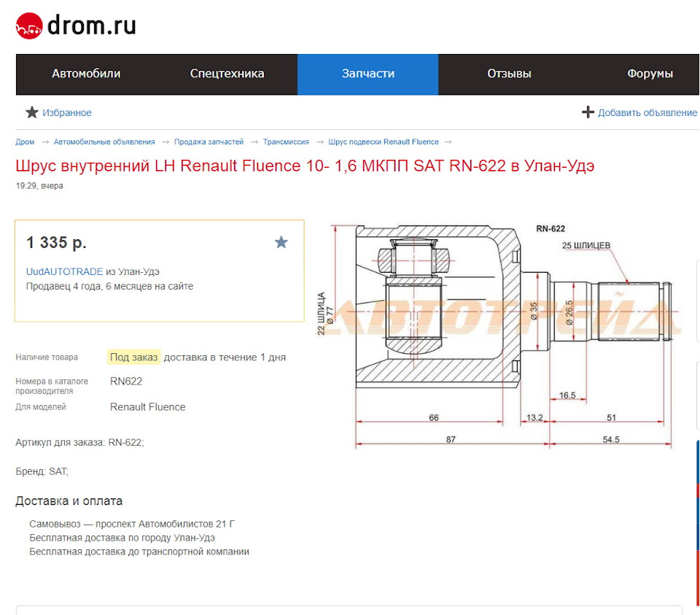Viewport: 700px width, 615px height.
Task: Click the доставка в течение 1 дня text
Action: 225,357
